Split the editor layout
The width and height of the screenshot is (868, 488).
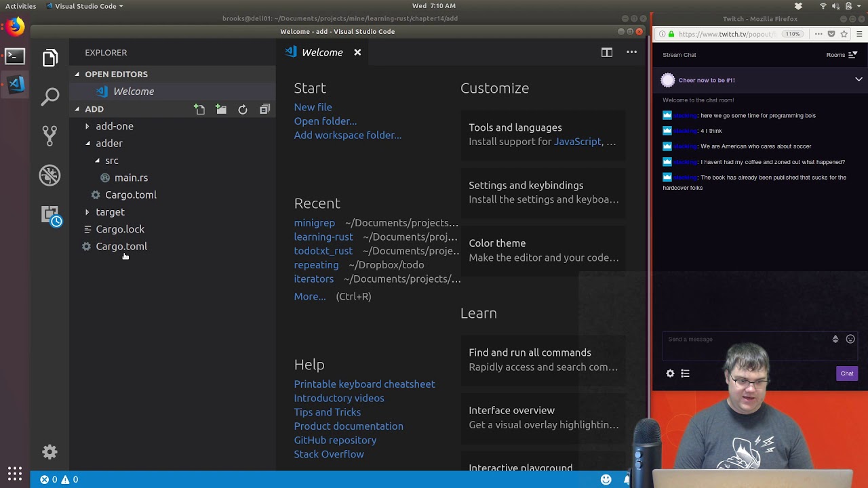click(607, 52)
